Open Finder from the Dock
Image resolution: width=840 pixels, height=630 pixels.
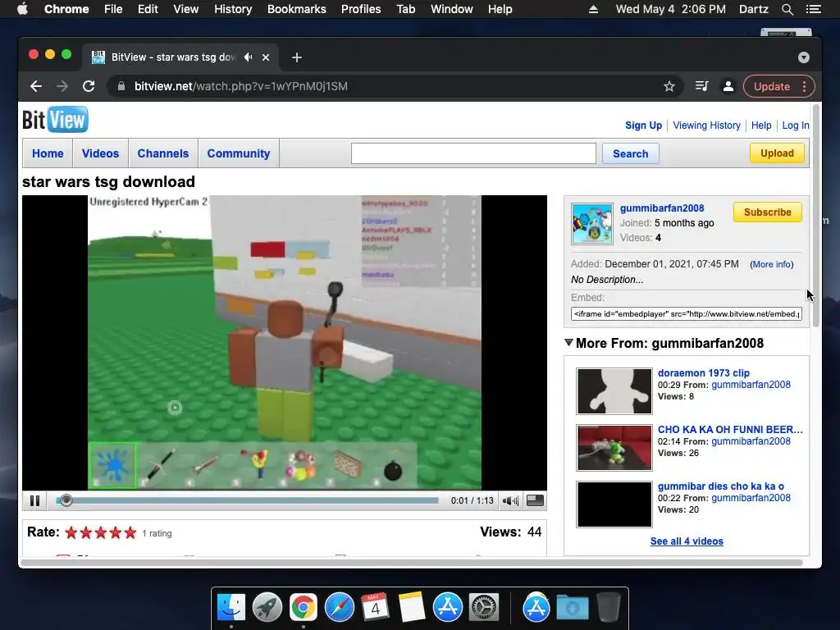[231, 608]
